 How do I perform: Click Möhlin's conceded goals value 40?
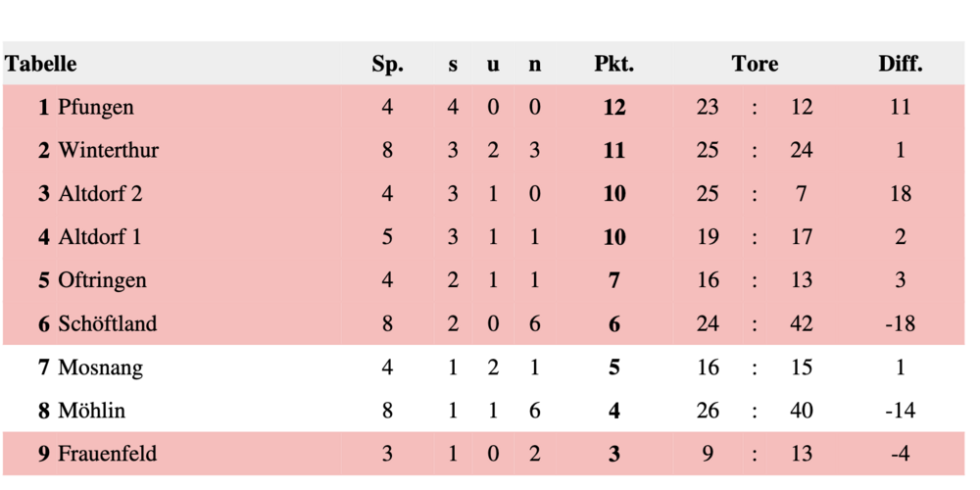802,410
